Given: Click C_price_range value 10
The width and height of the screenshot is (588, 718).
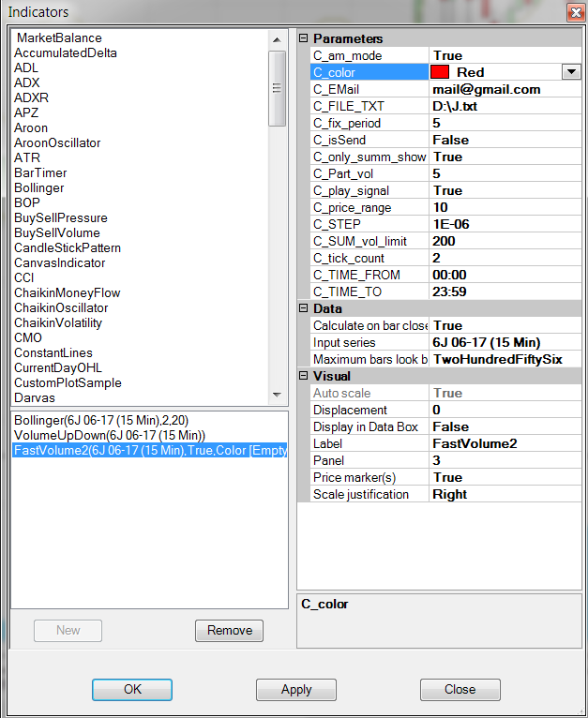Looking at the screenshot, I should [x=505, y=207].
